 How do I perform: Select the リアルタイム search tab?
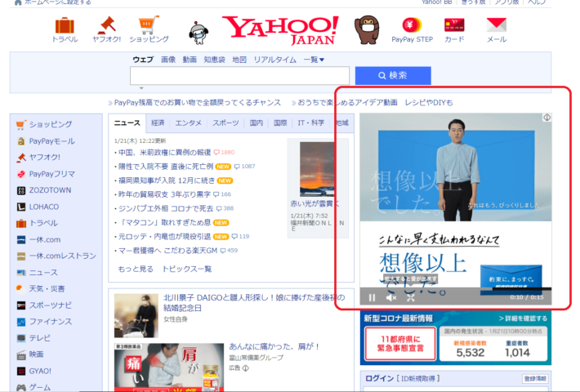(274, 60)
